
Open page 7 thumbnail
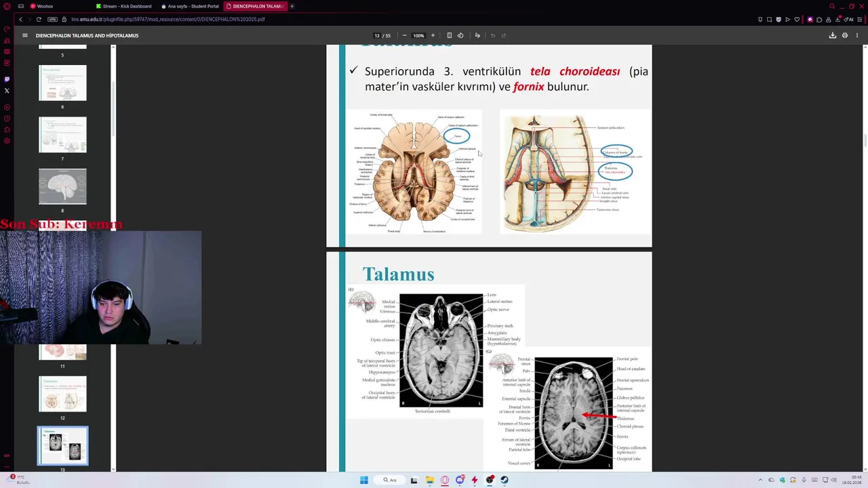coord(62,135)
